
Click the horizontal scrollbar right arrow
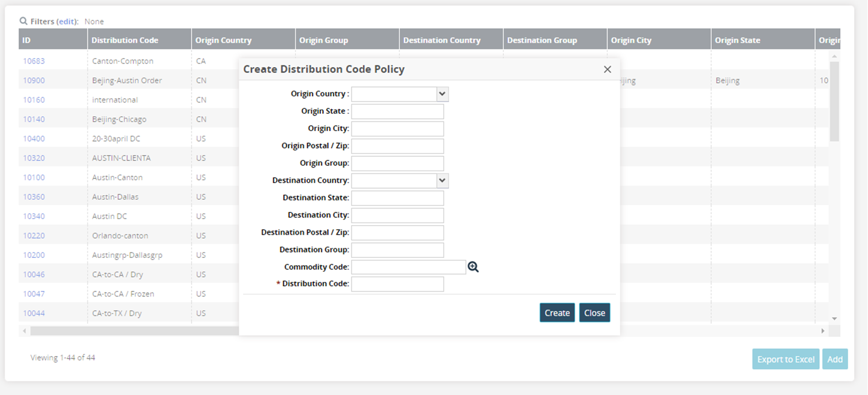(823, 331)
